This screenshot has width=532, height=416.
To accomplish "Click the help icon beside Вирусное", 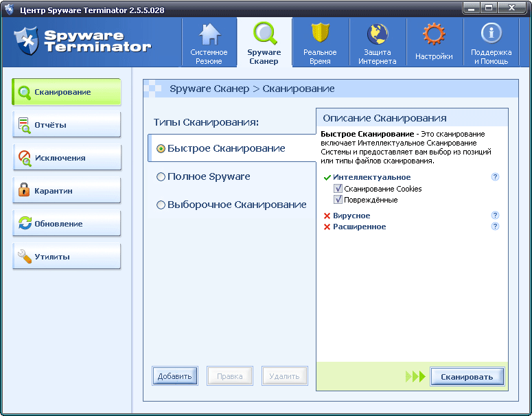I will tap(495, 215).
